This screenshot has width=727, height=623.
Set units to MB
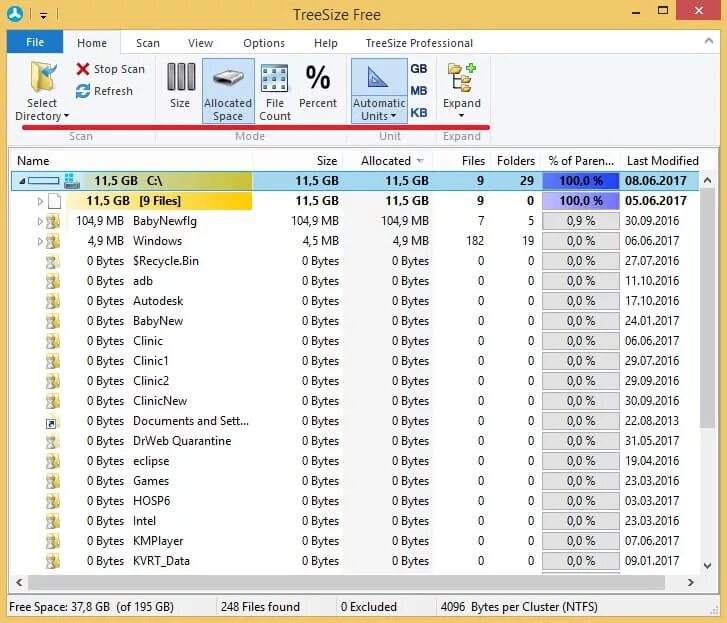419,91
